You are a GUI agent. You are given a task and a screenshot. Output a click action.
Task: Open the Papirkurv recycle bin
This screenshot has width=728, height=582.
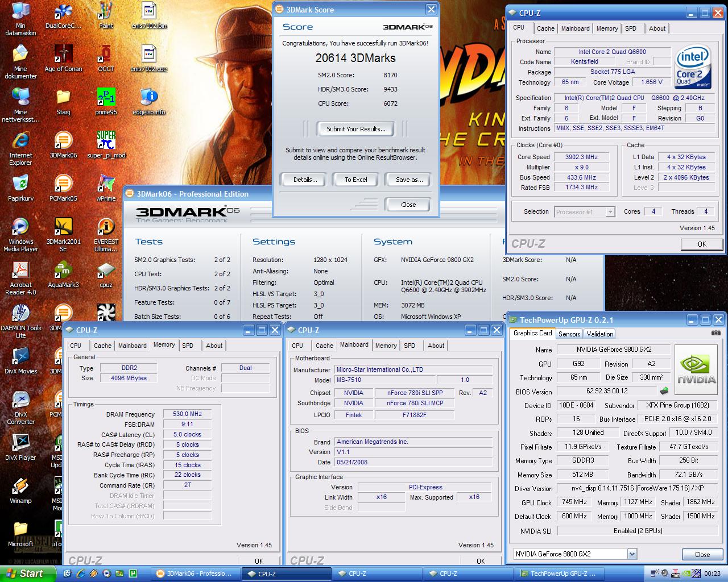20,188
